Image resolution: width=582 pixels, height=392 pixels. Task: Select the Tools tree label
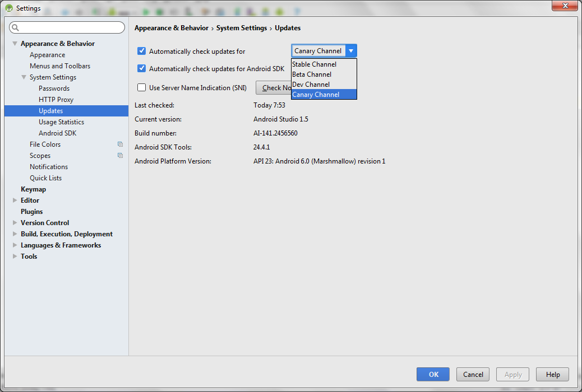click(29, 256)
